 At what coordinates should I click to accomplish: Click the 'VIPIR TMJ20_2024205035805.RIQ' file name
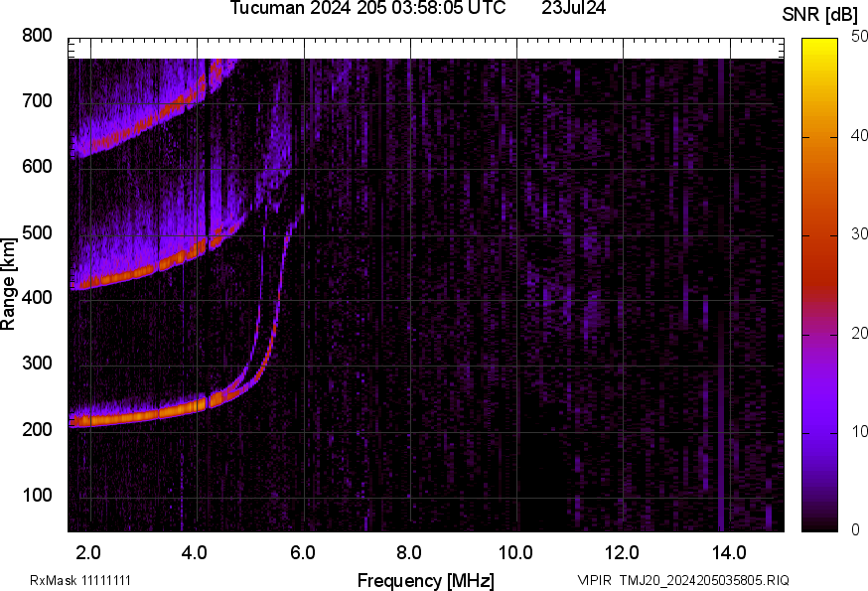[683, 580]
